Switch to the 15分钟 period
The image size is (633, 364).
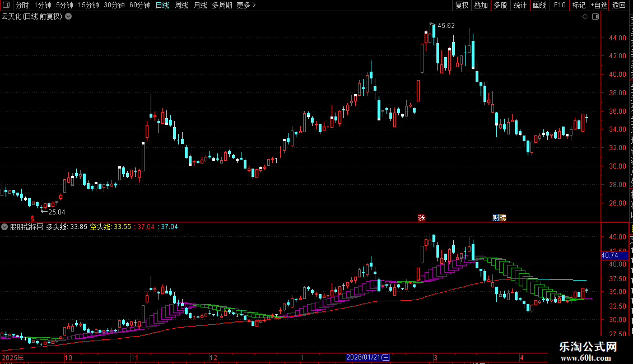pyautogui.click(x=89, y=5)
